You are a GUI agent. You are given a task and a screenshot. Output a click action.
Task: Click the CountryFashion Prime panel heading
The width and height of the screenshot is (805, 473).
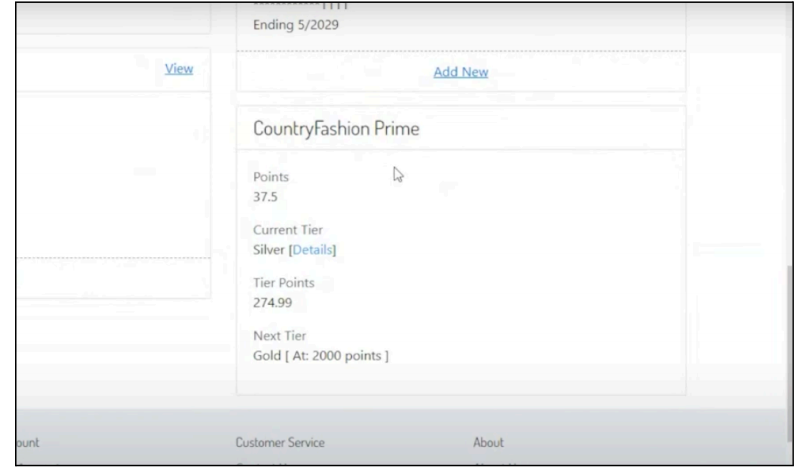pos(337,128)
